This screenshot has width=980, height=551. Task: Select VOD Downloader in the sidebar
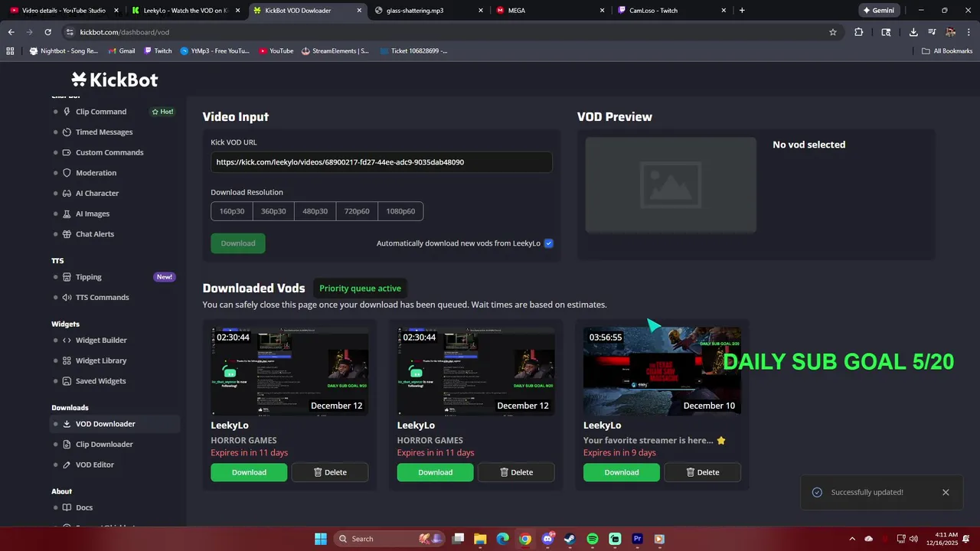click(115, 424)
